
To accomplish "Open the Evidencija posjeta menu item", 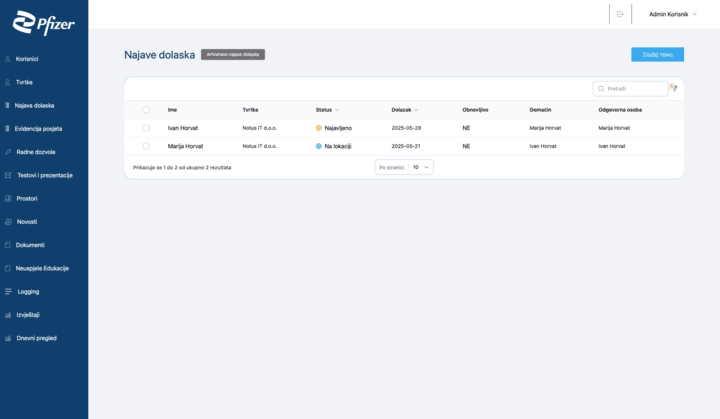I will [x=38, y=129].
